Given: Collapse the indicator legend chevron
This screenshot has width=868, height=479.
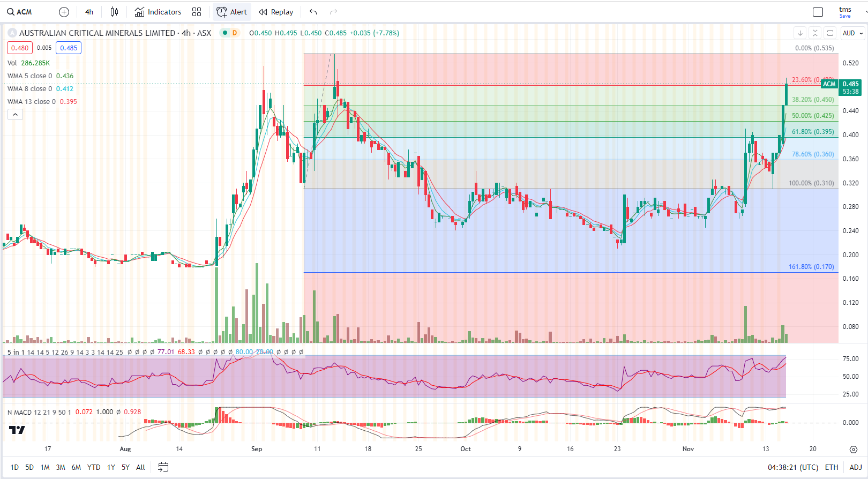Looking at the screenshot, I should point(15,115).
